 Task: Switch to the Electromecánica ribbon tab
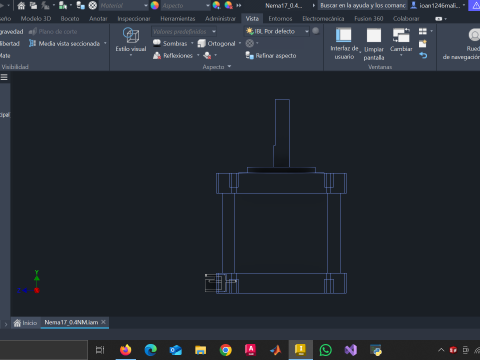[x=323, y=19]
